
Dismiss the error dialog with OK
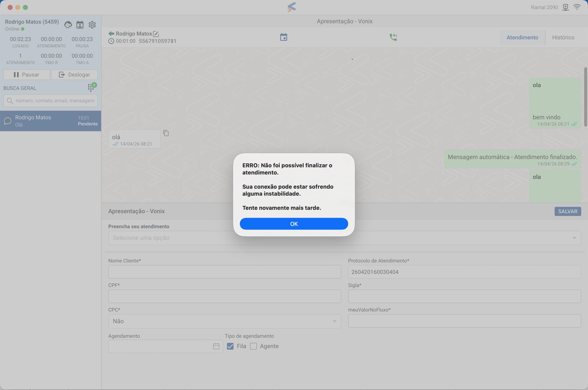[294, 224]
